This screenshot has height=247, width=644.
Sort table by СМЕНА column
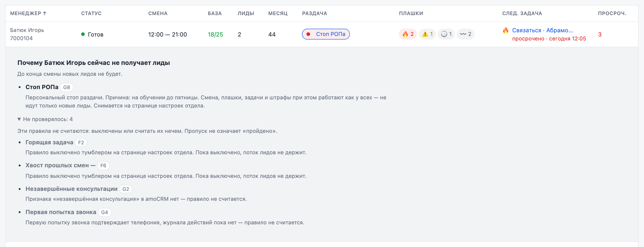(158, 13)
